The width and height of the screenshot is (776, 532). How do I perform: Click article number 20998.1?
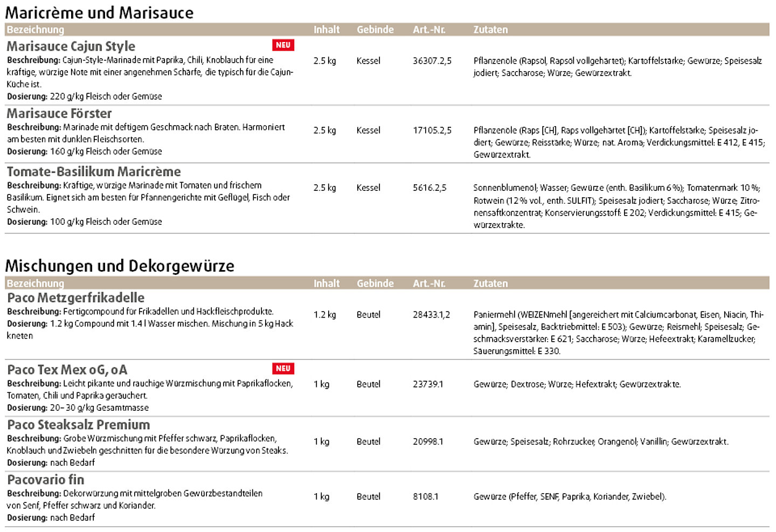coord(428,441)
